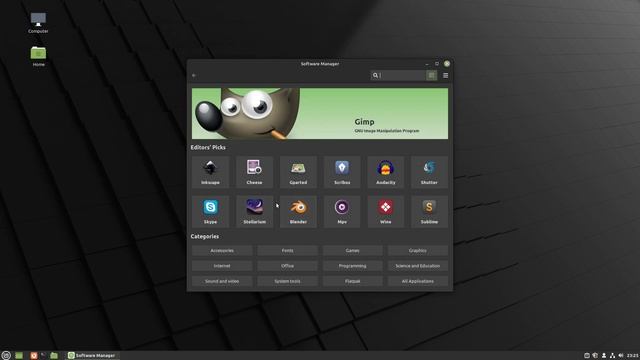Select the Wine tile
This screenshot has height=360, width=640.
coord(386,211)
